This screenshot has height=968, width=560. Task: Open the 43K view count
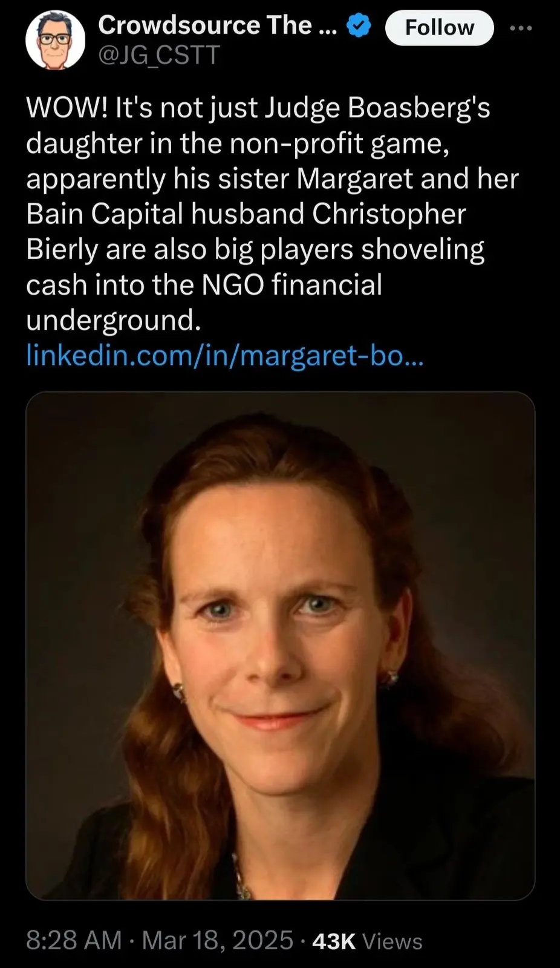point(334,941)
